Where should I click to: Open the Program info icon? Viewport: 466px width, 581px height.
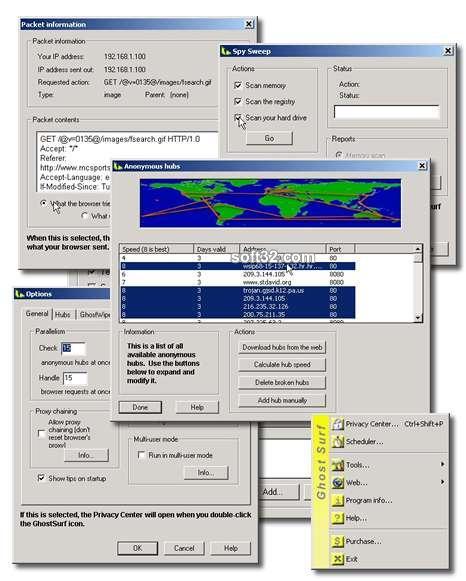click(337, 500)
